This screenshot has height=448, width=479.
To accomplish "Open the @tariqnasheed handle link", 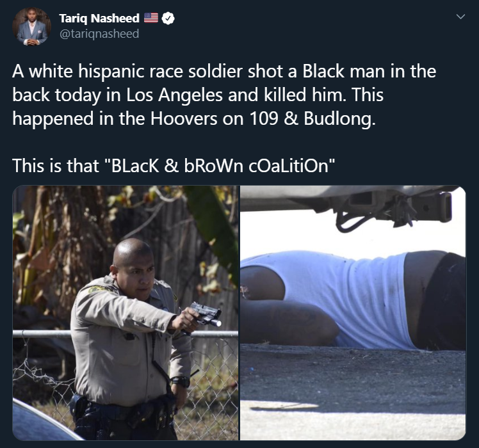I will click(x=99, y=33).
